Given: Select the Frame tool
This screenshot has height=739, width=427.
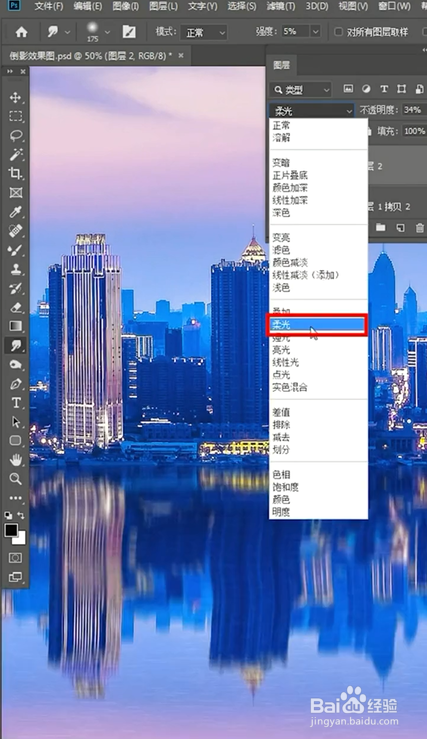Looking at the screenshot, I should click(16, 192).
